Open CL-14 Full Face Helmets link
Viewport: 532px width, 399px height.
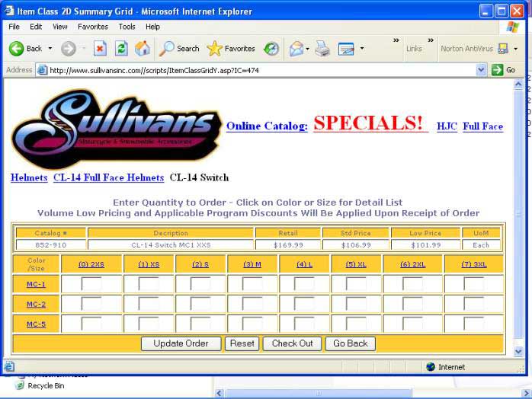108,177
